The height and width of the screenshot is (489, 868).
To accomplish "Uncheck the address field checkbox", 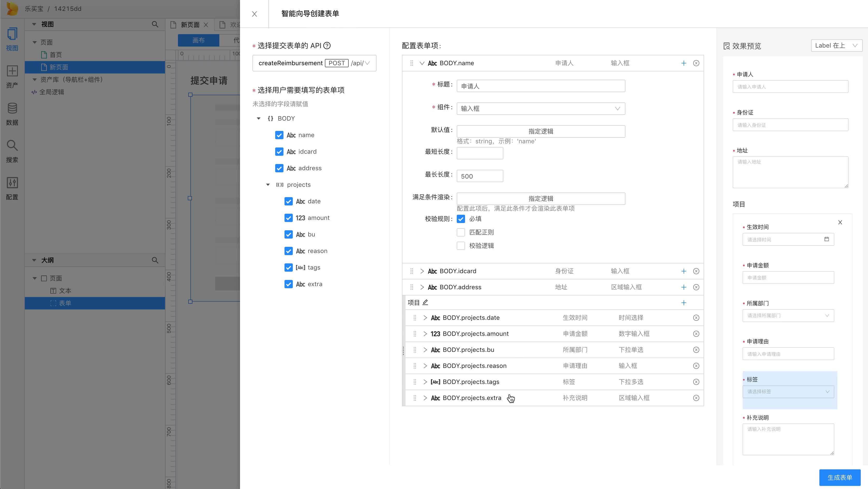I will [279, 168].
